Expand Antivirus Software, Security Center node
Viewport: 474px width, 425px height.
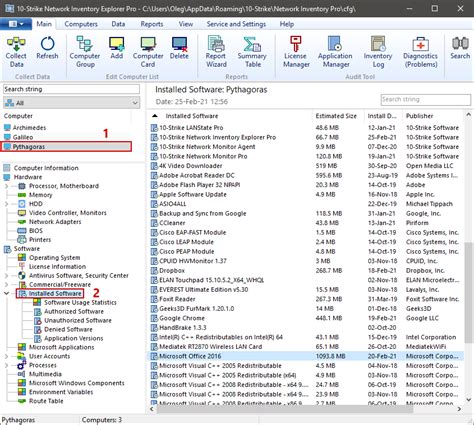point(6,276)
